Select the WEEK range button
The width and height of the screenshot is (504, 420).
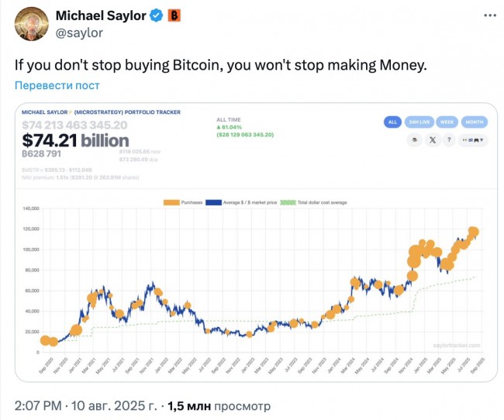(447, 122)
